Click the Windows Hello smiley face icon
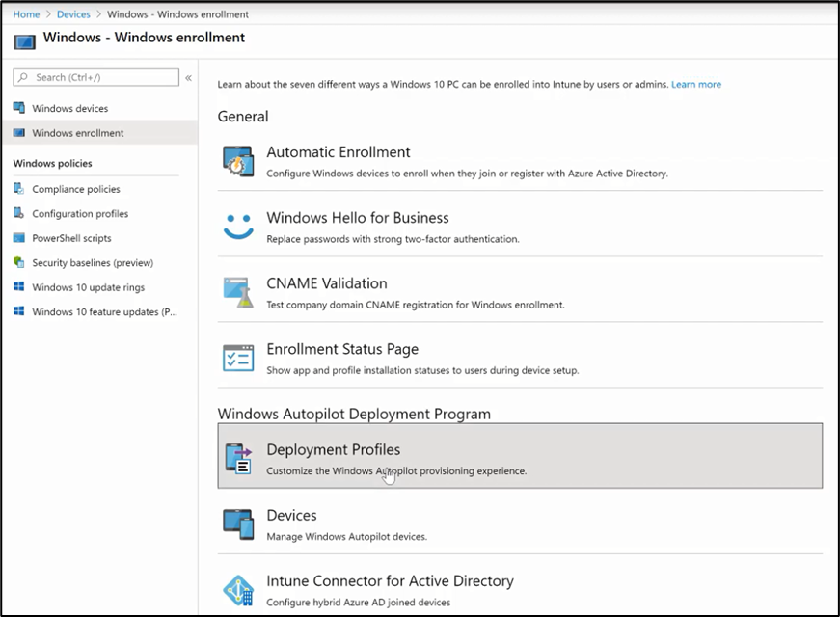Screen dimensions: 840x617 click(238, 227)
